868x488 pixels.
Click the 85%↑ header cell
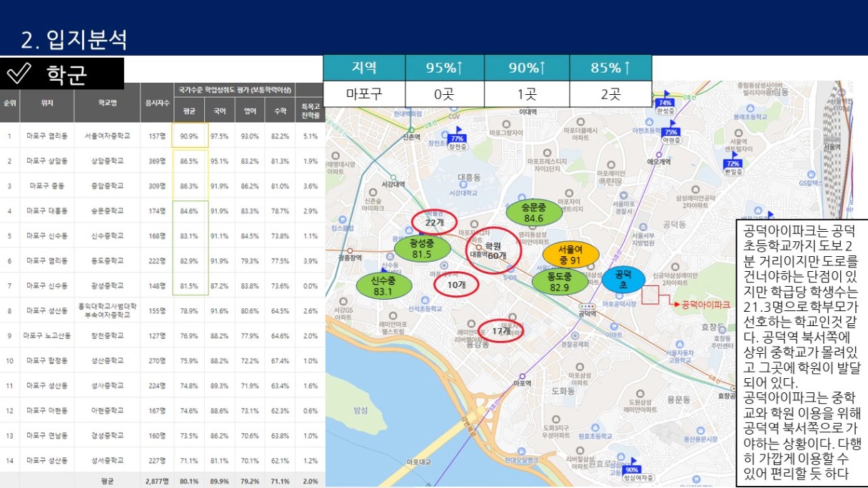611,68
